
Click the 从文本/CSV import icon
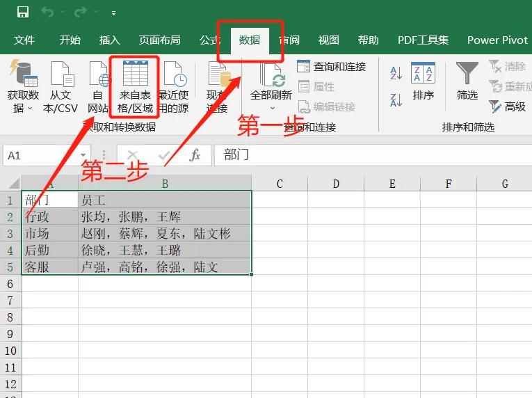coord(62,73)
